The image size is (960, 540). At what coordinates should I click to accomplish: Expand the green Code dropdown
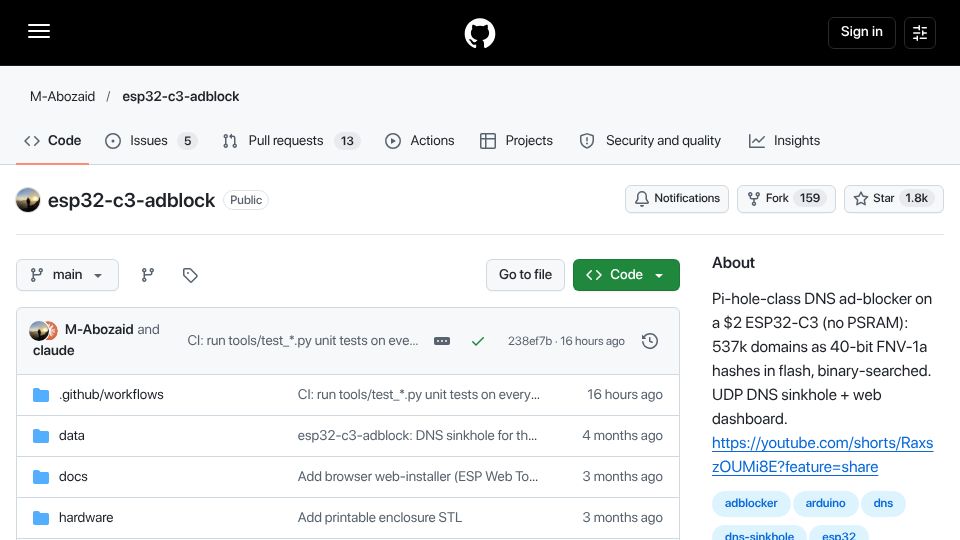626,275
